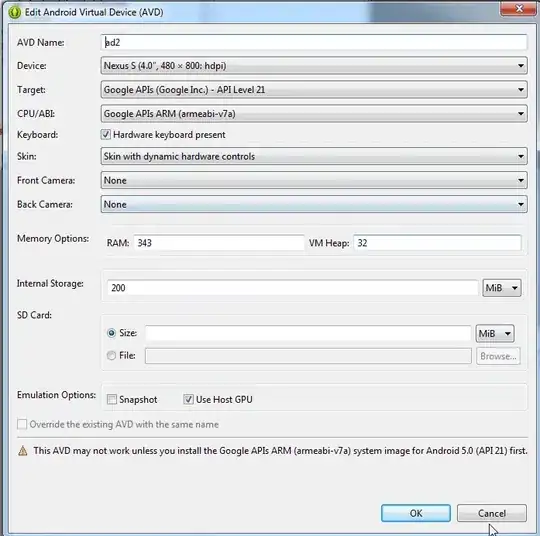Viewport: 540px width, 536px height.
Task: Open the Target dropdown (API Level 21)
Action: [314, 90]
